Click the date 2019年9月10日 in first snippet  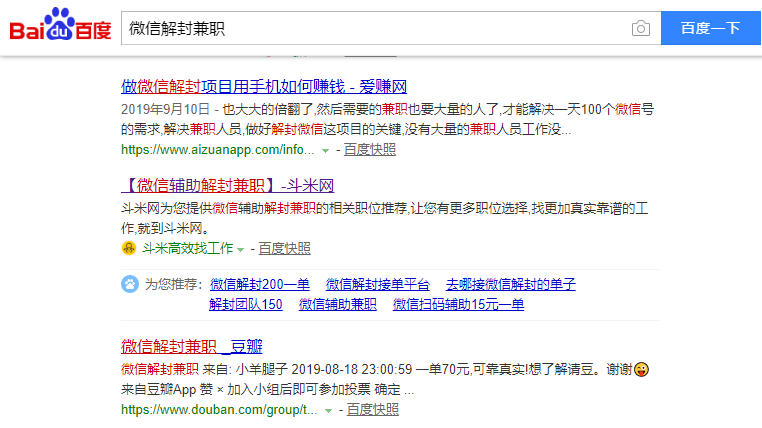click(x=165, y=109)
